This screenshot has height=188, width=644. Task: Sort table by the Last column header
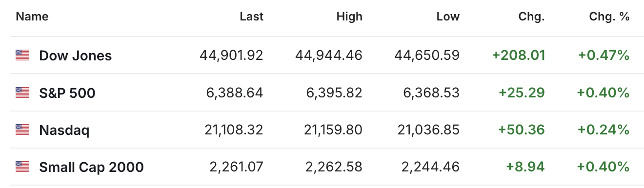click(252, 17)
